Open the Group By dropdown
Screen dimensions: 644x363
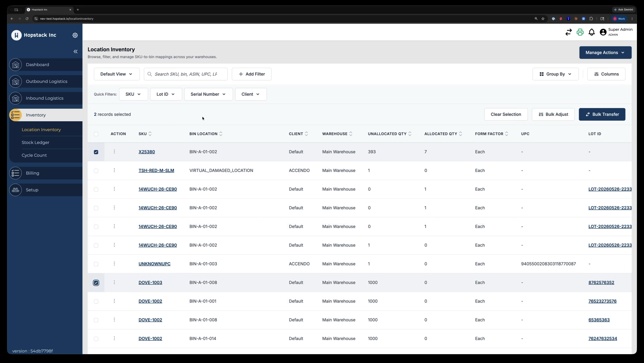[x=556, y=74]
